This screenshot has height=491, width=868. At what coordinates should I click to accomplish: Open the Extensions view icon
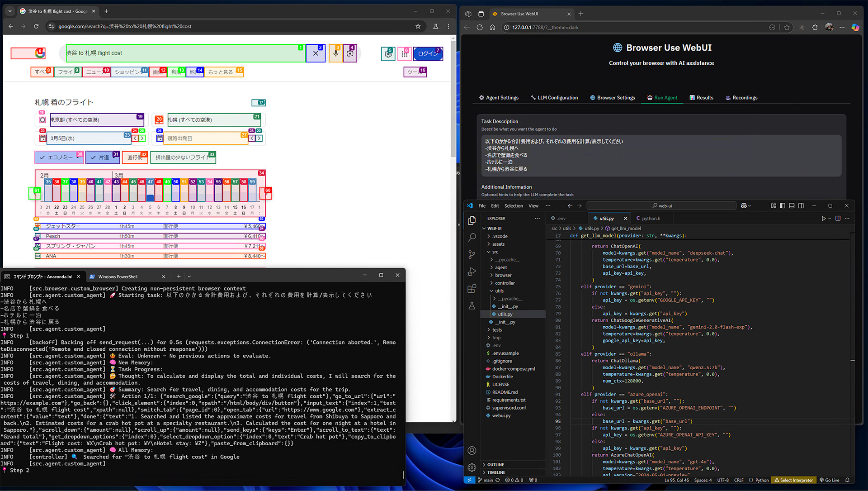472,289
